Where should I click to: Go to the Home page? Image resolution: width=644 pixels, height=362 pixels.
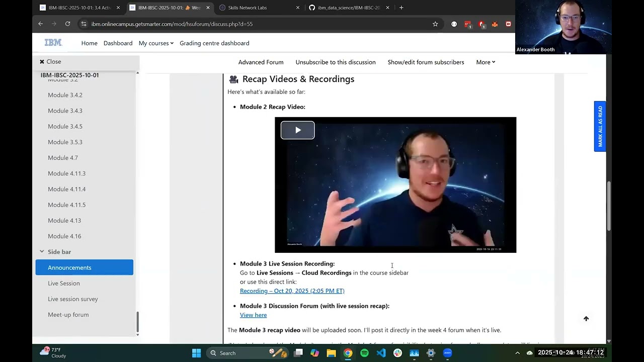pos(89,43)
